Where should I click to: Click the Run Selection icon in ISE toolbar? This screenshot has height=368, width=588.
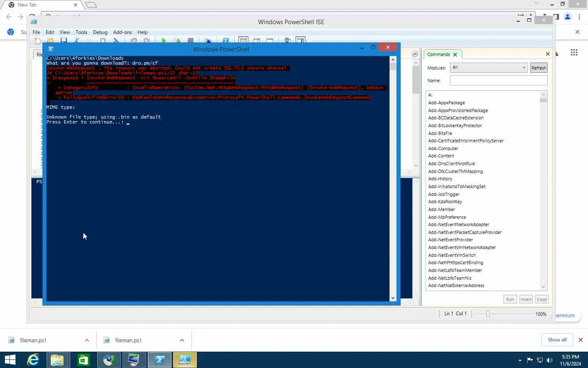pyautogui.click(x=177, y=40)
